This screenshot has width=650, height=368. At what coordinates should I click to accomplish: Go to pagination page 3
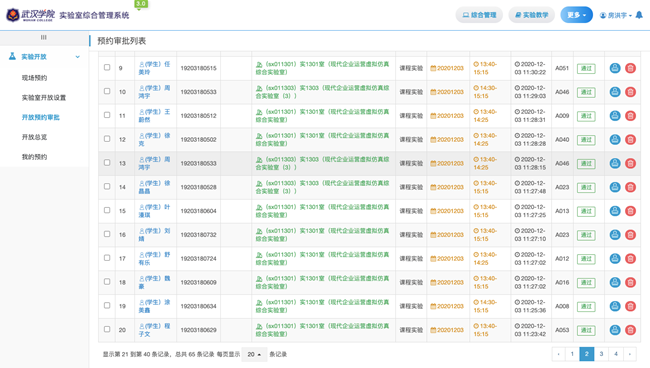coord(601,354)
